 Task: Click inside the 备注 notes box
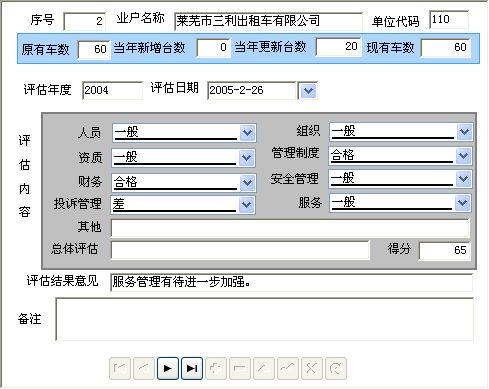coord(265,319)
